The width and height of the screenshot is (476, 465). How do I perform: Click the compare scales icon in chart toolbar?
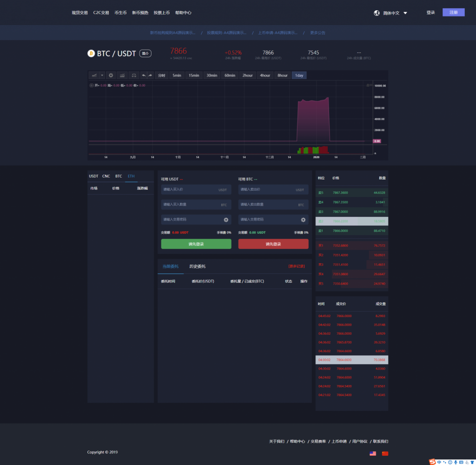[x=134, y=75]
